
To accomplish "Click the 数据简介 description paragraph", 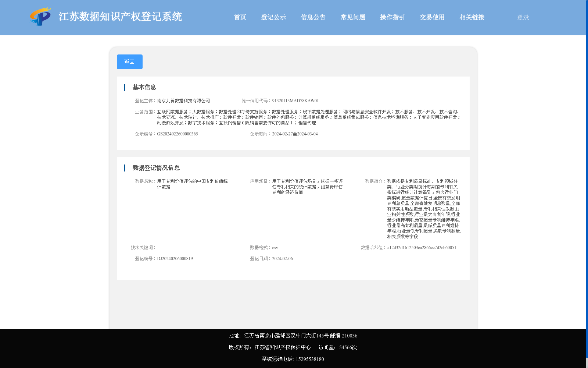I will tap(424, 209).
